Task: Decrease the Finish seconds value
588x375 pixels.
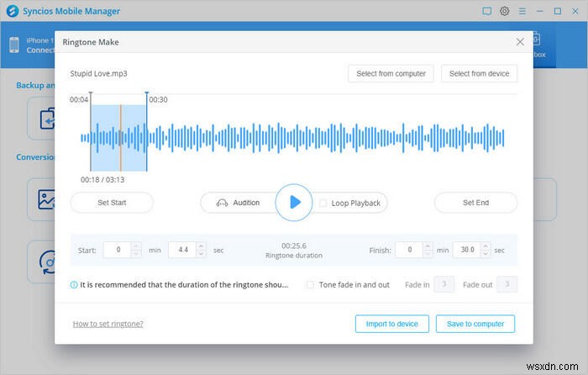Action: click(x=486, y=253)
